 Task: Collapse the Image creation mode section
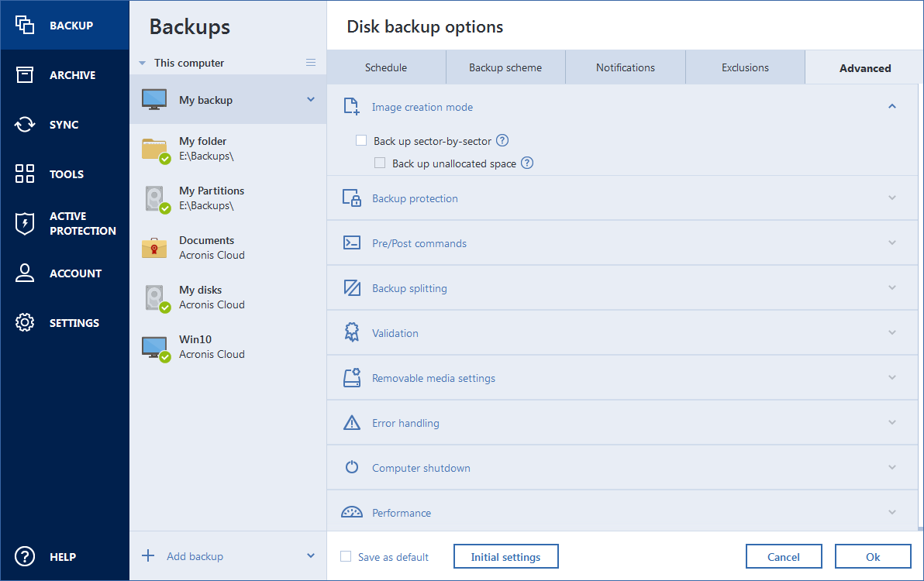(891, 106)
